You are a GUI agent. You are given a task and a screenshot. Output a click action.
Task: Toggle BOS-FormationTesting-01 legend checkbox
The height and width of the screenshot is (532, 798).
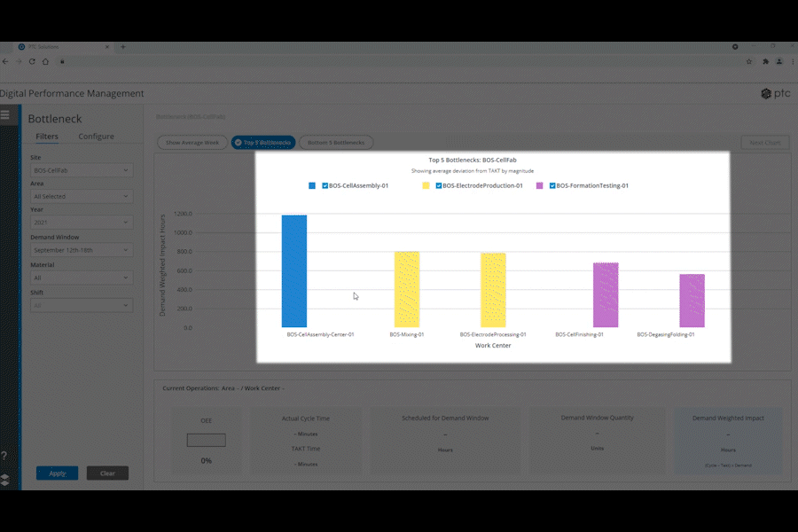[x=552, y=186]
